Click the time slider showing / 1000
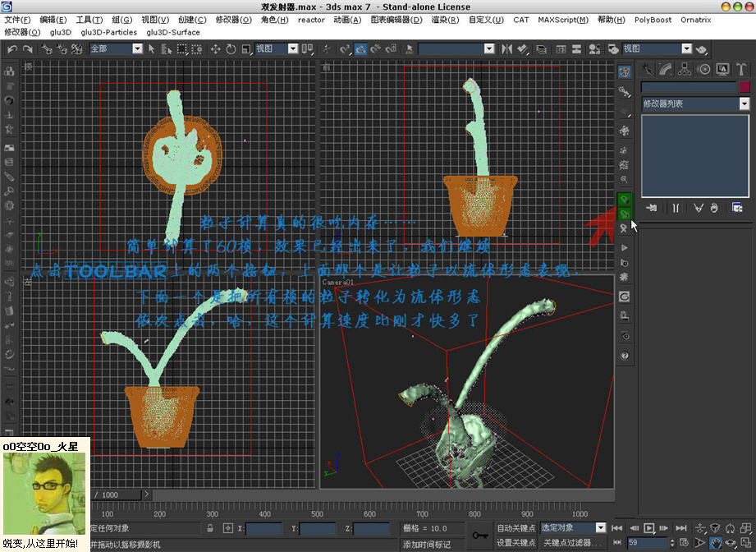 coord(116,494)
